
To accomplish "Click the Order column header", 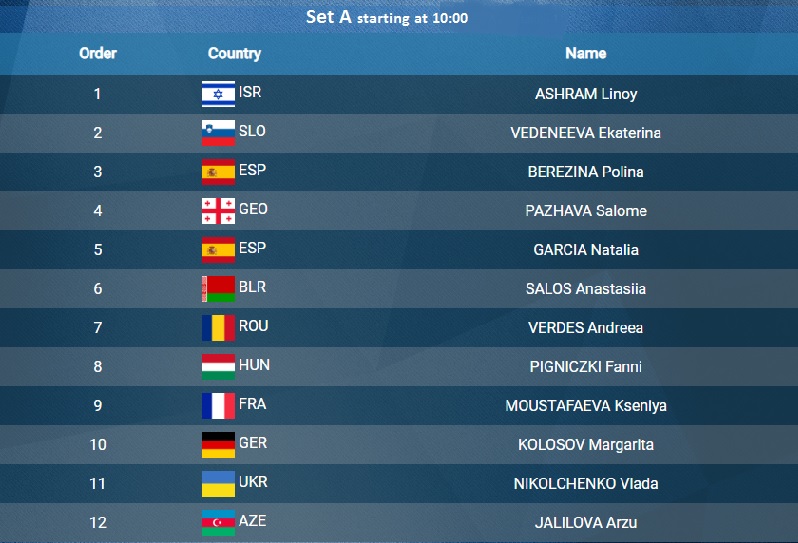I will point(98,53).
